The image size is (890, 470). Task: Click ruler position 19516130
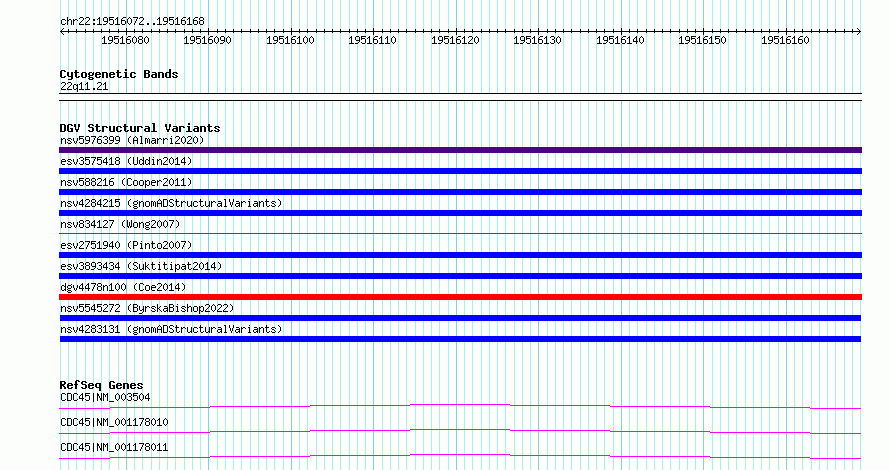point(538,40)
